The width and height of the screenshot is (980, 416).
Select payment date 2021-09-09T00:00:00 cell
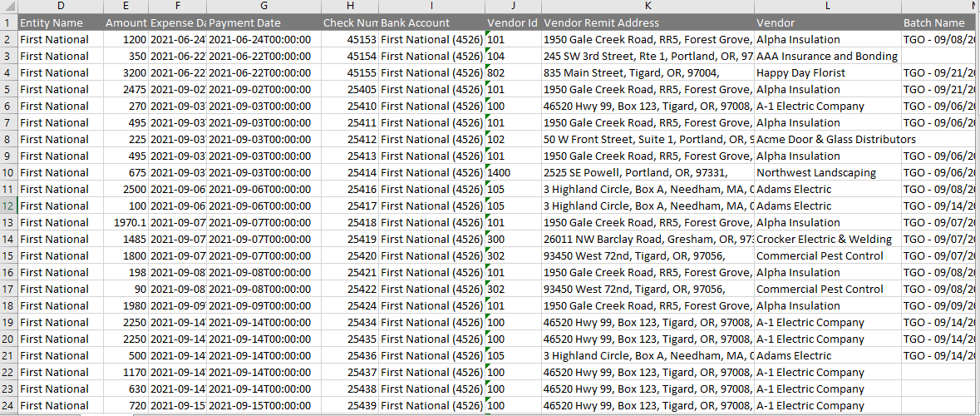click(263, 305)
